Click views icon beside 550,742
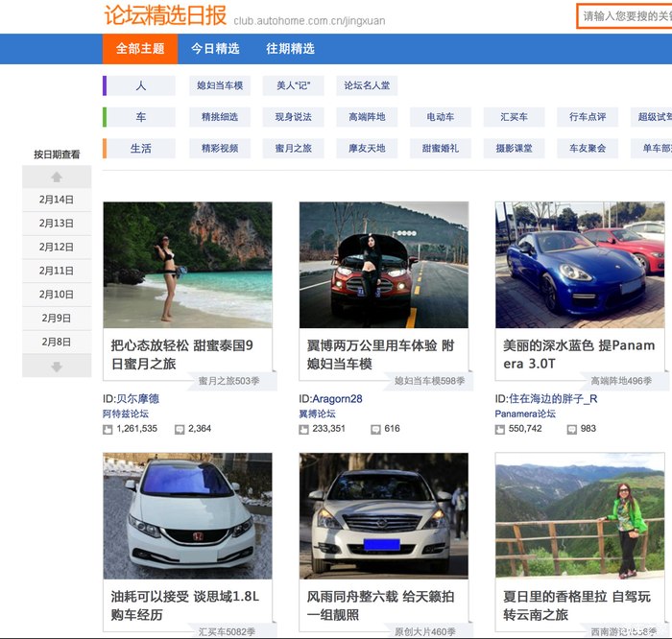 click(499, 429)
